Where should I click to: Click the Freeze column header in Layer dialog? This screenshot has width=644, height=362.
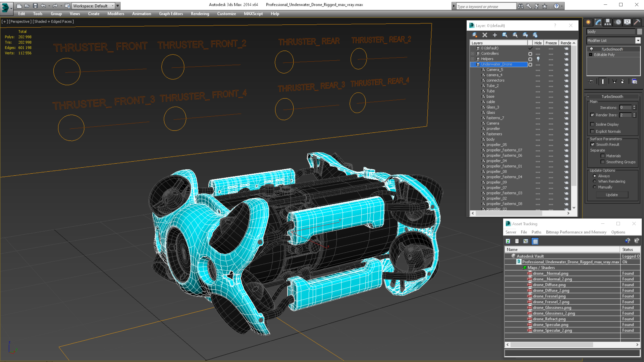(x=551, y=43)
